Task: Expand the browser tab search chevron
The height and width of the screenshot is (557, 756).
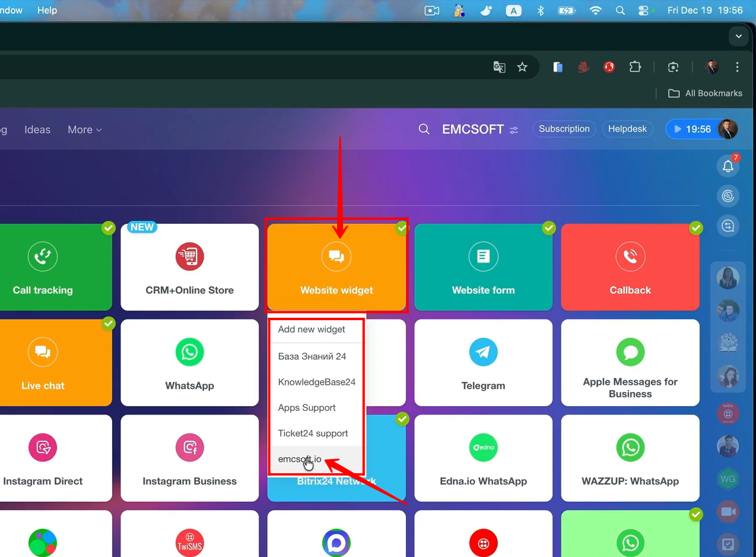Action: pyautogui.click(x=738, y=36)
